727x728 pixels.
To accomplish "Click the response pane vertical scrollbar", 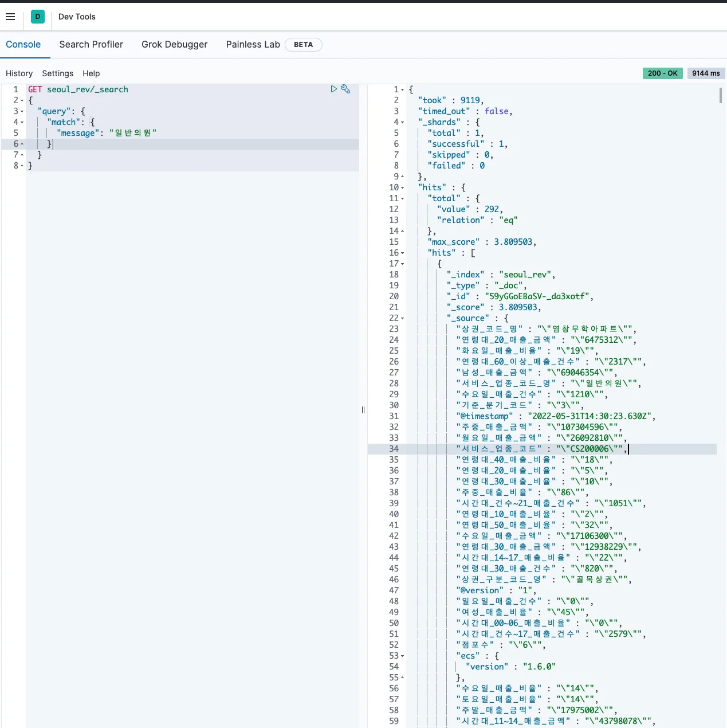I will (721, 95).
